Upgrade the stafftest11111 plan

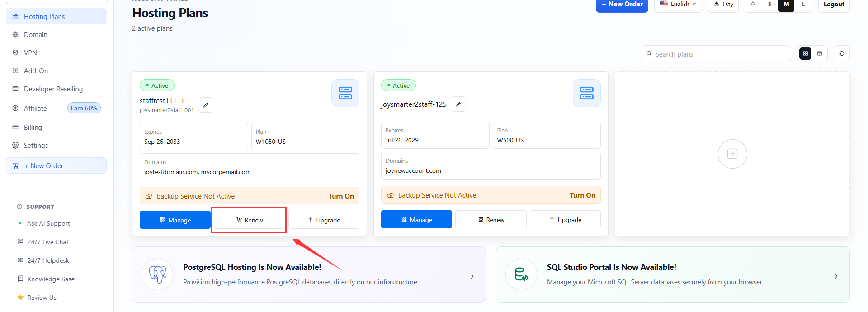tap(324, 220)
